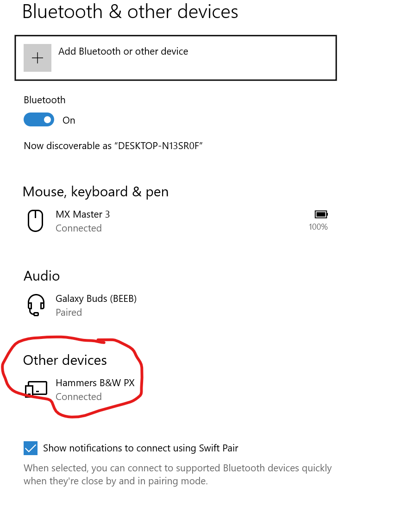Click the Hammers B&W PX device icon

tap(36, 388)
